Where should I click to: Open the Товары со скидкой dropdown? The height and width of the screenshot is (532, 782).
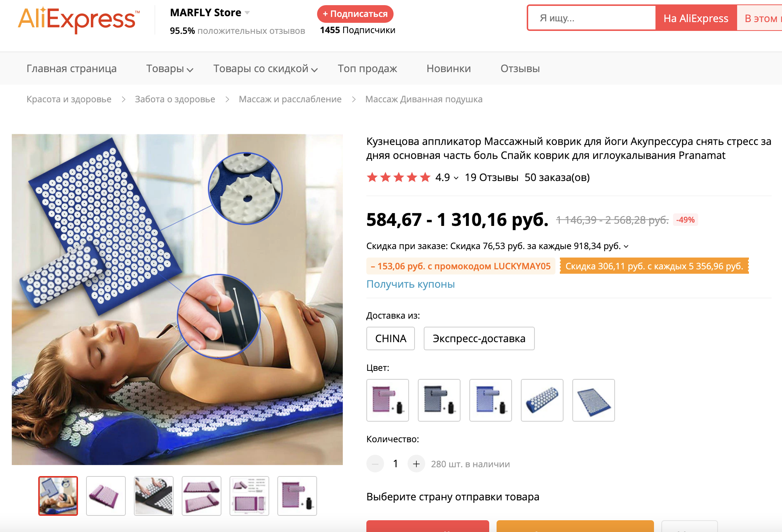(265, 68)
